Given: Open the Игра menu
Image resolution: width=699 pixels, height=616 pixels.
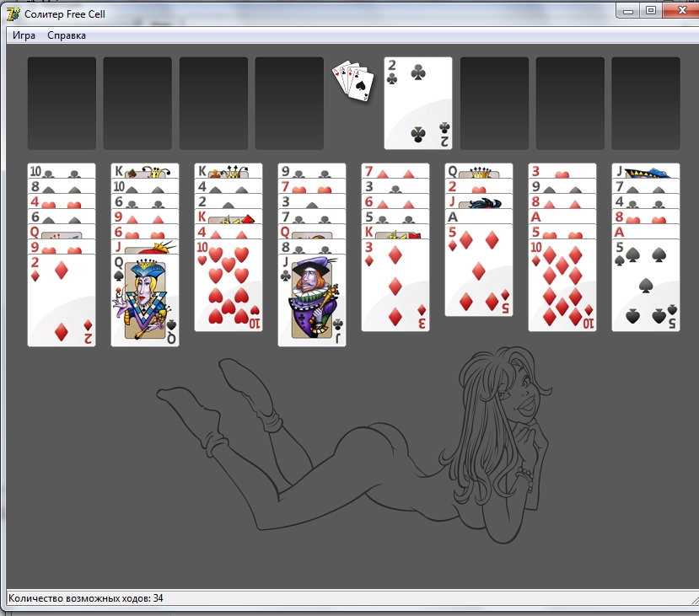Looking at the screenshot, I should pyautogui.click(x=24, y=35).
